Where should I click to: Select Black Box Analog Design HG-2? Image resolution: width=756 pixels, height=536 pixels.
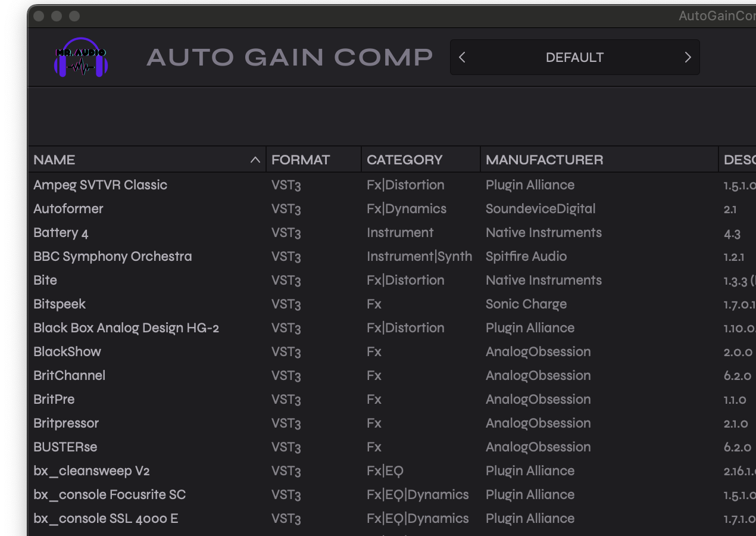click(126, 328)
